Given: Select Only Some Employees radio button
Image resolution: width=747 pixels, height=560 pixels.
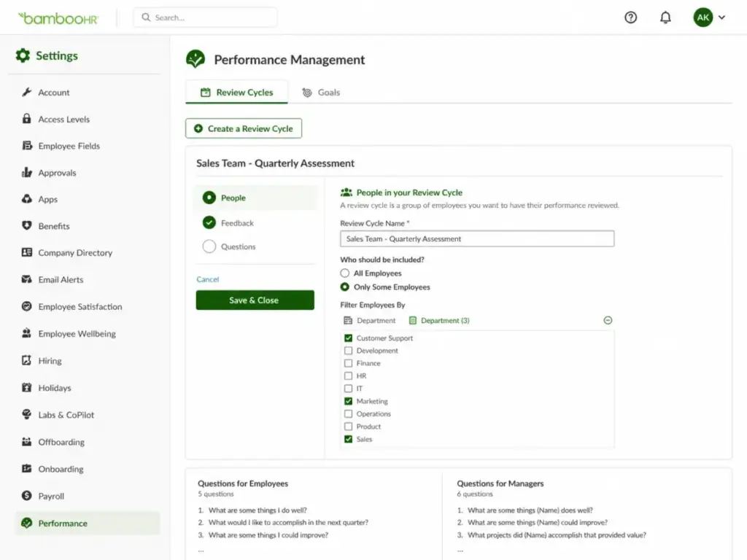Looking at the screenshot, I should 344,287.
